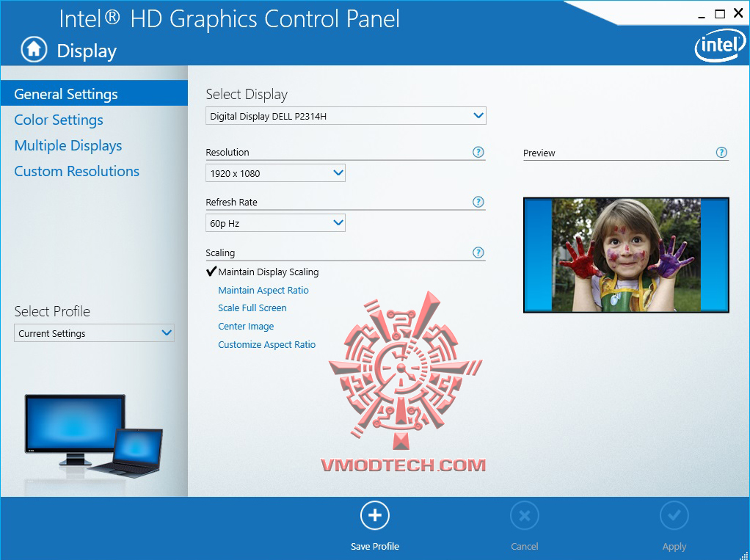Click the Cancel X icon

[x=525, y=515]
